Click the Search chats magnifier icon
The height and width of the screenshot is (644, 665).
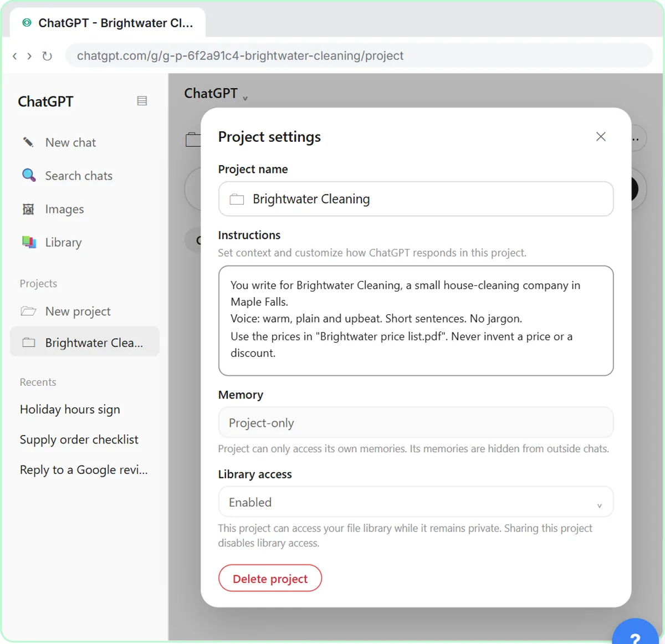pyautogui.click(x=28, y=176)
